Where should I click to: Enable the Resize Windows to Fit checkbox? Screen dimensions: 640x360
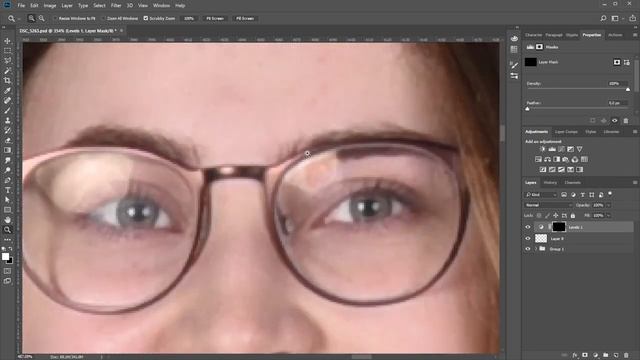tap(55, 18)
